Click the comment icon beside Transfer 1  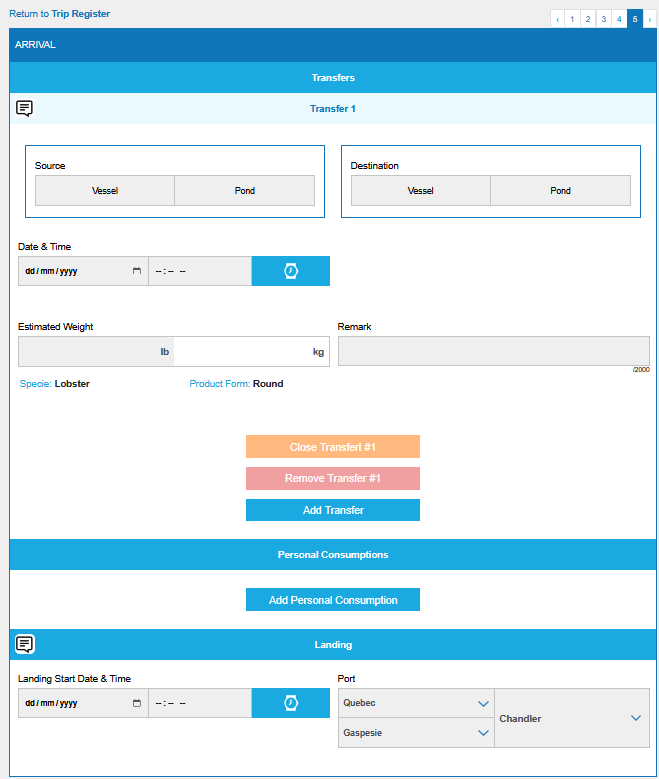coord(25,108)
